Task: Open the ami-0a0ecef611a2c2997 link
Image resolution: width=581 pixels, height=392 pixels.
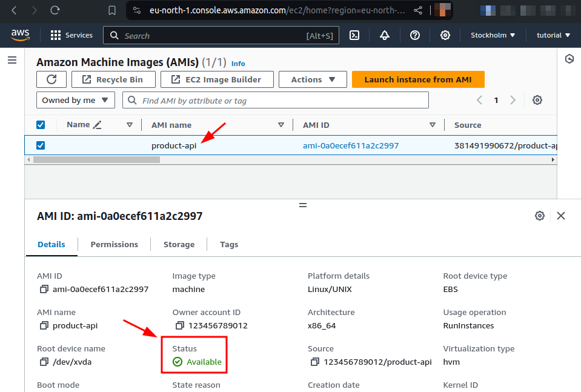Action: coord(351,145)
